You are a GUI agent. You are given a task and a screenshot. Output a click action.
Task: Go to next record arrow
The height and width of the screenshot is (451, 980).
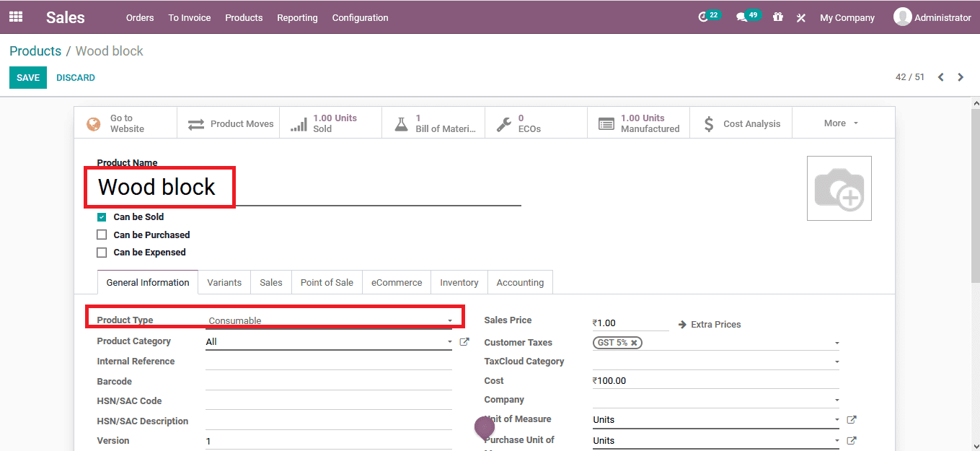click(x=961, y=77)
